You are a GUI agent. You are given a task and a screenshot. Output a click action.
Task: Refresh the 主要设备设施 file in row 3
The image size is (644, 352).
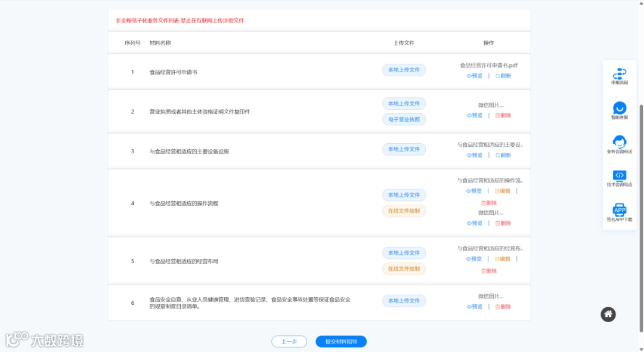(x=503, y=155)
